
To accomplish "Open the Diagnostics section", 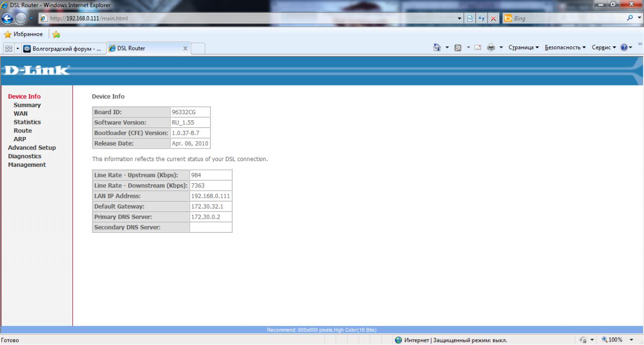I will [x=25, y=157].
